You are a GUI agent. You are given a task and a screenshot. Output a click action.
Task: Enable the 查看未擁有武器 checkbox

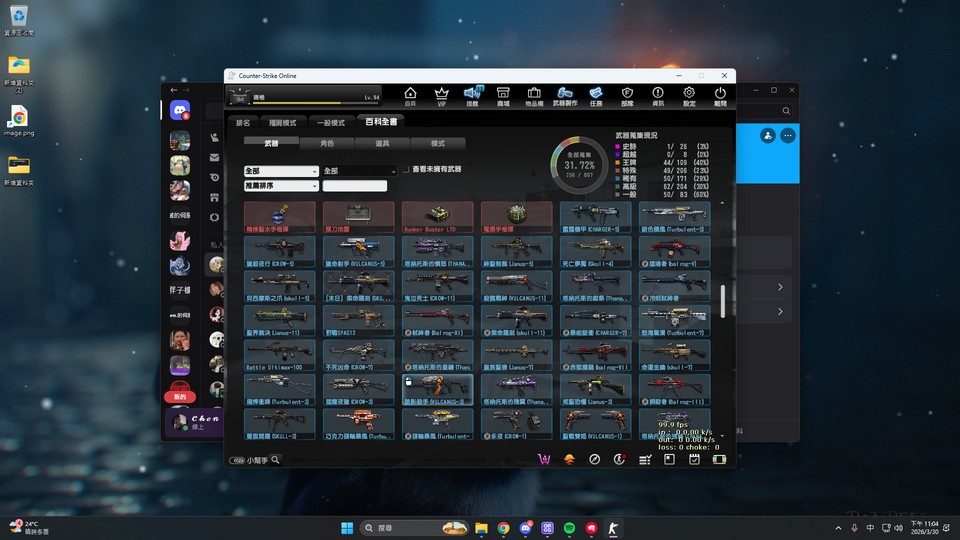point(407,170)
